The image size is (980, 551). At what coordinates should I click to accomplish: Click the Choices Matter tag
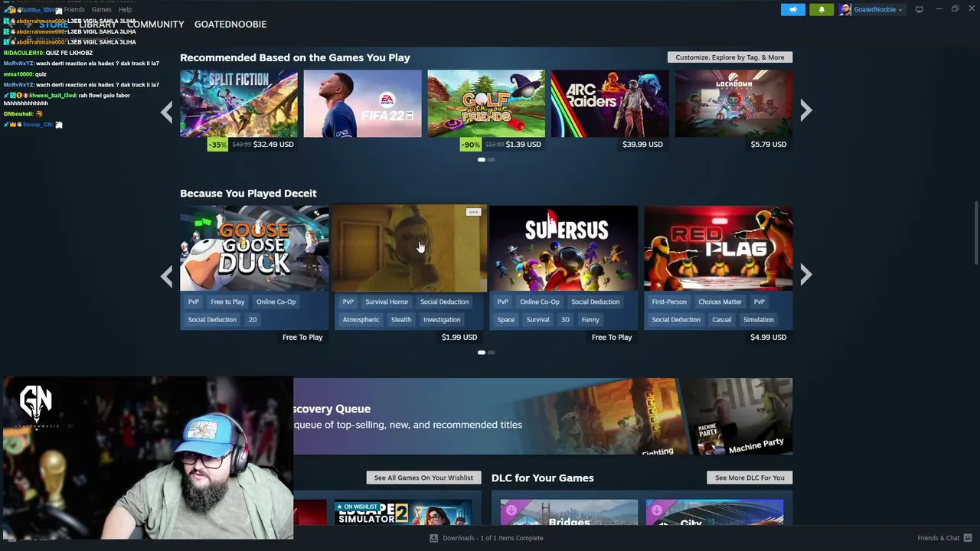[x=720, y=302]
